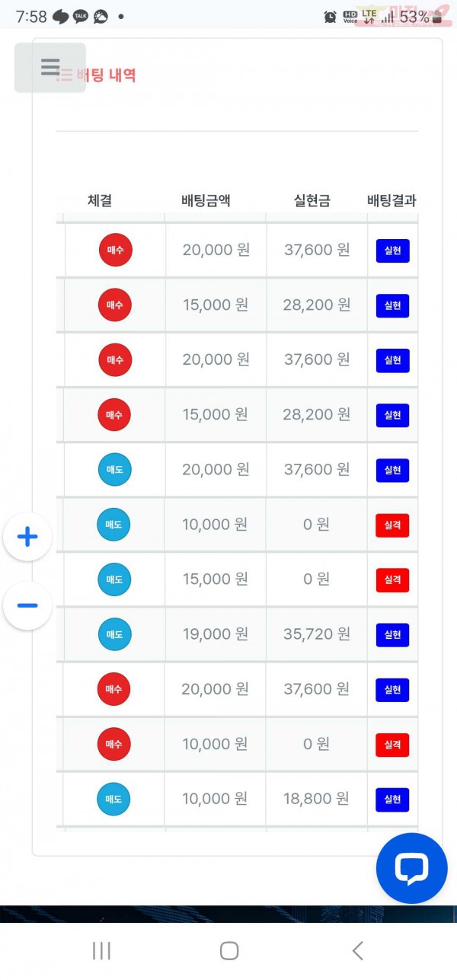This screenshot has width=457, height=980.
Task: Tap the Android home button
Action: point(228,950)
